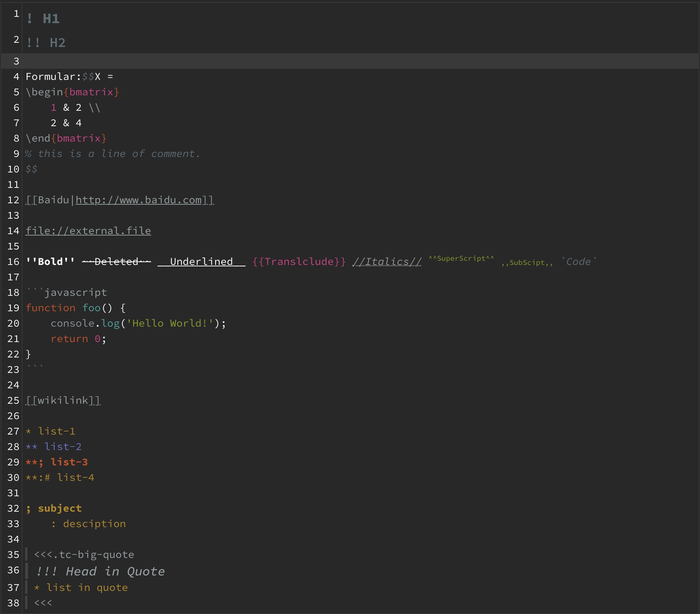Click the {{Translclude}} text

tap(299, 262)
